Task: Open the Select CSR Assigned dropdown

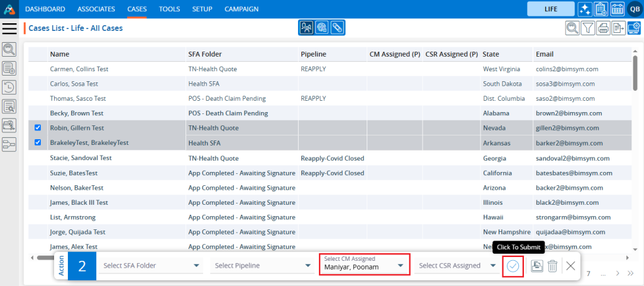Action: 458,266
